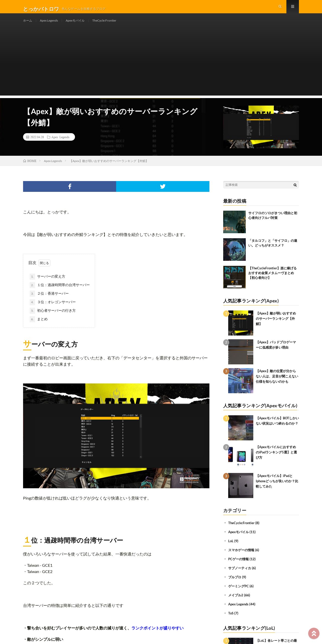Open post 「タルコフ」と「サイフロ」の違い
322x644 pixels.
click(x=273, y=243)
